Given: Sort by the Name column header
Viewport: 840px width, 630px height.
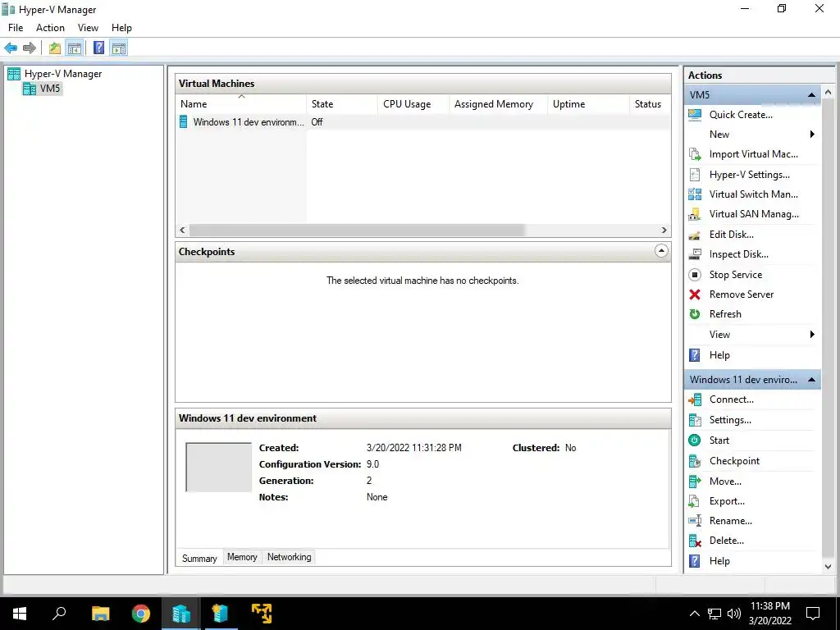Looking at the screenshot, I should (x=241, y=104).
